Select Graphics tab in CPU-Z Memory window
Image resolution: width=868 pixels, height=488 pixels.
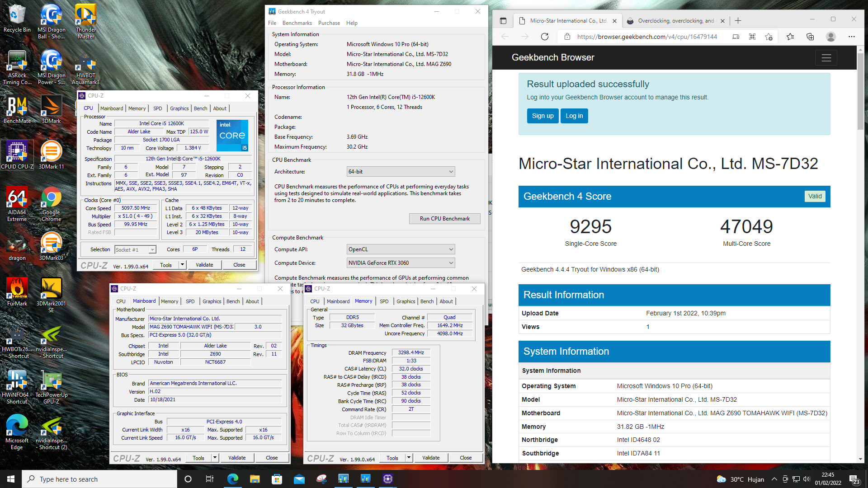[x=406, y=301]
